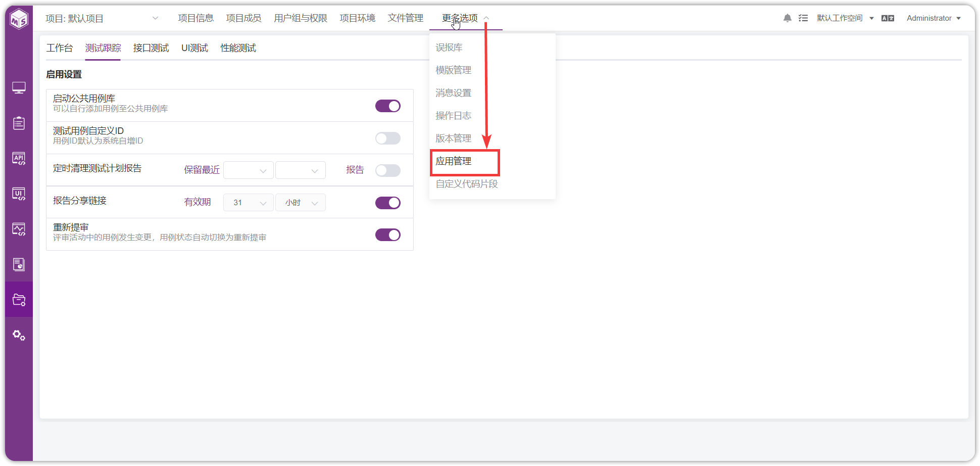Expand the 项目: 默认项目 dropdown
This screenshot has height=466, width=980.
tap(102, 19)
